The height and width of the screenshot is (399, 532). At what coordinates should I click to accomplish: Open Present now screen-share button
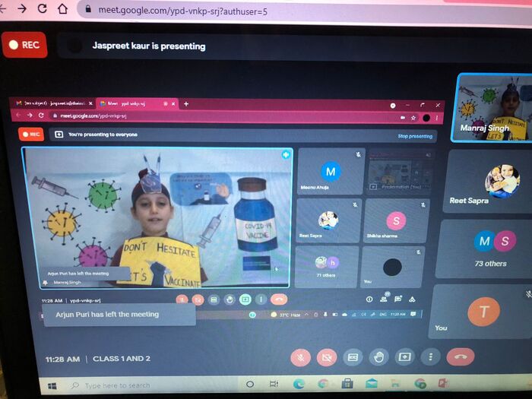404,357
